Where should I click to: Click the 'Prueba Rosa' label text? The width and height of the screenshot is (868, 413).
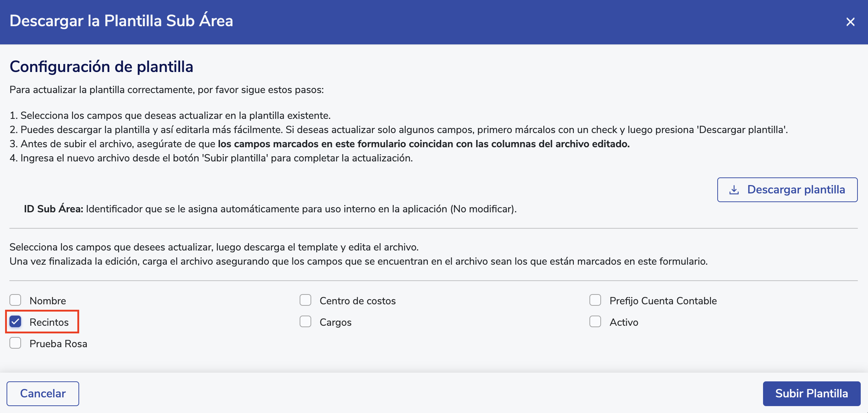point(58,344)
